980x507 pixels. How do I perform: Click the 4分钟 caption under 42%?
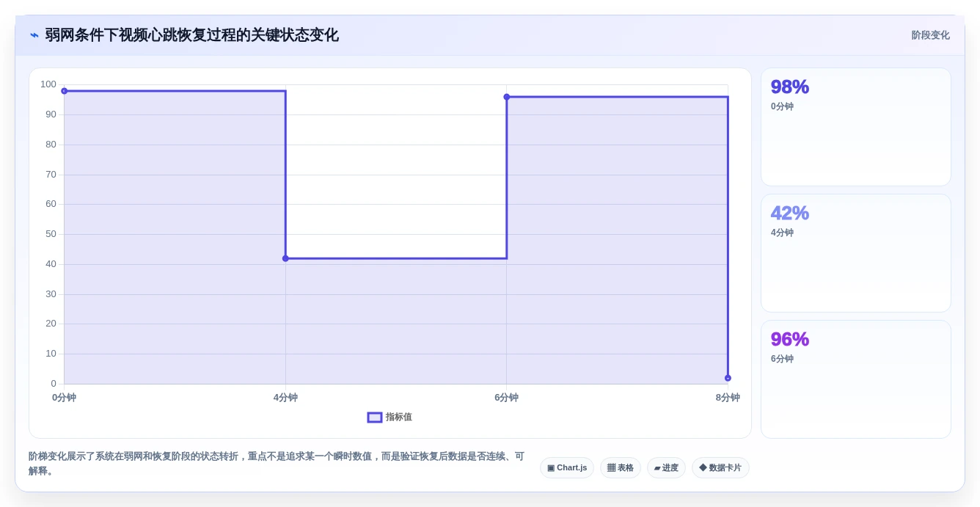point(782,233)
